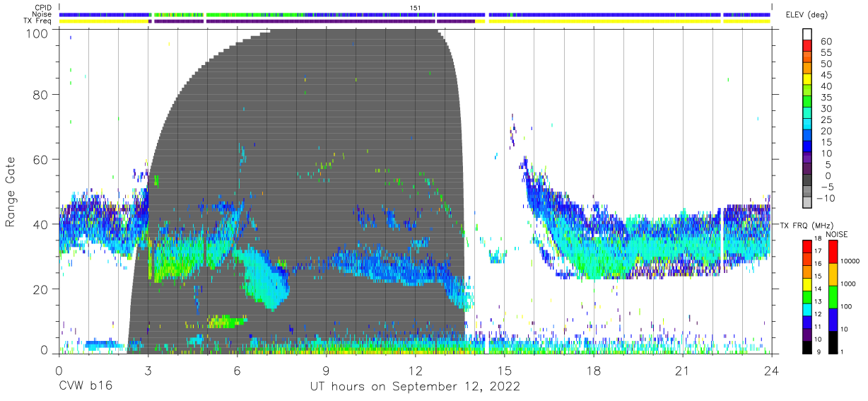Screen dimensions: 868x401
Task: Click the ELEV (deg) colorbar title
Action: click(807, 14)
